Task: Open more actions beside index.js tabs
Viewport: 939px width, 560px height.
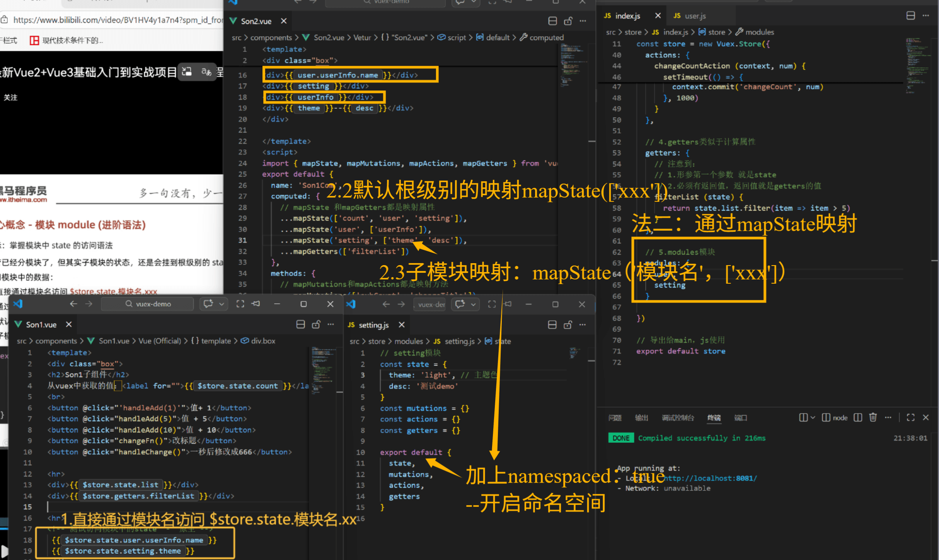Action: point(926,16)
